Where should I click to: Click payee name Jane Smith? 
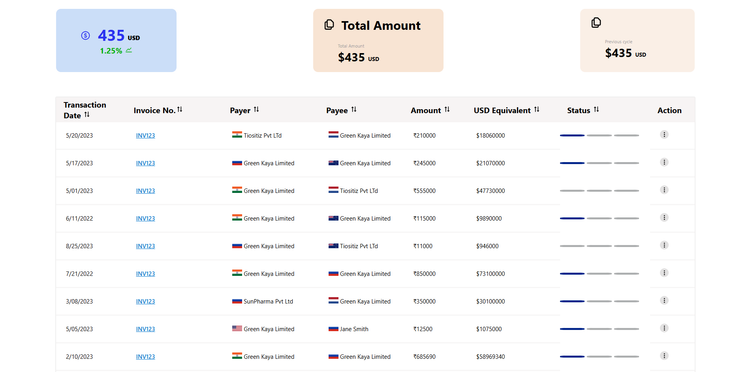point(354,329)
